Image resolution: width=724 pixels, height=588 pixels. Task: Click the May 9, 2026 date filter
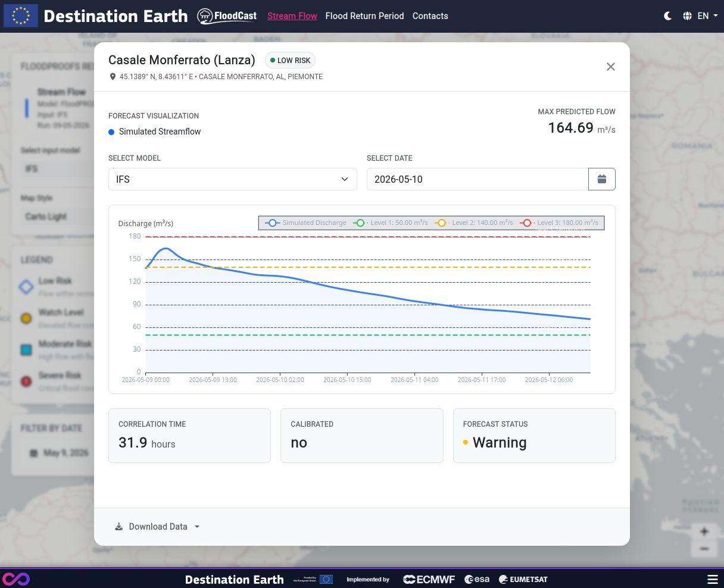pyautogui.click(x=60, y=453)
